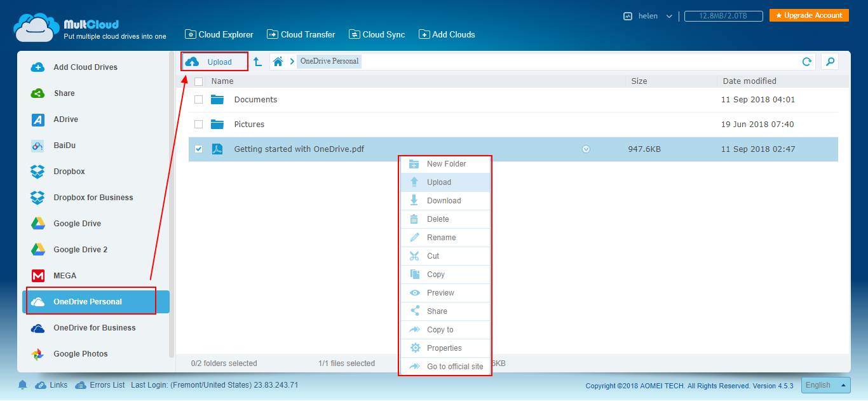
Task: Click the Upload toolbar button
Action: pos(215,62)
